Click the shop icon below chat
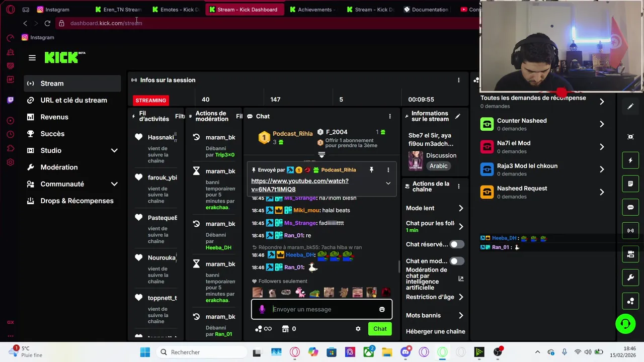Screen dimensions: 644x362 point(285,329)
